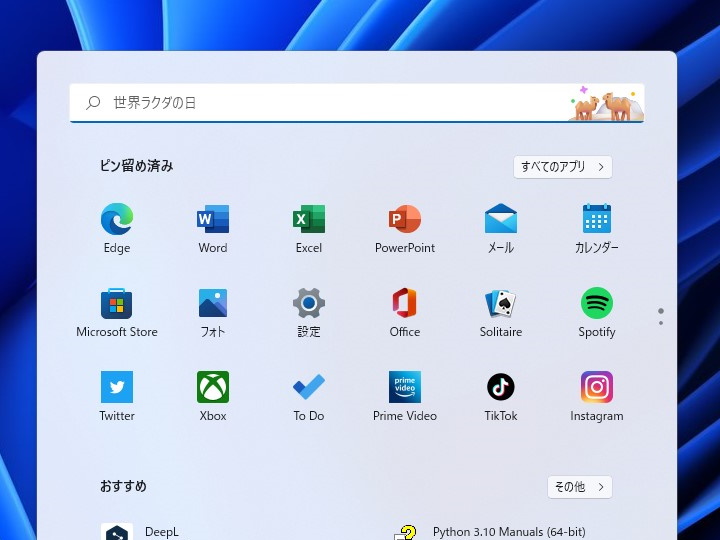Start the Solitaire game
720x540 pixels.
(x=501, y=312)
